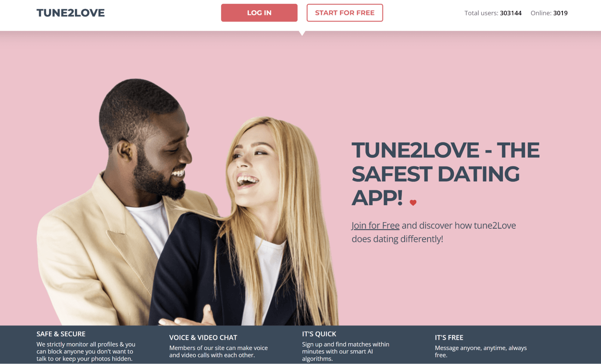Click the pointer arrow beneath header
Screen dimensions: 601x364
[x=302, y=33]
